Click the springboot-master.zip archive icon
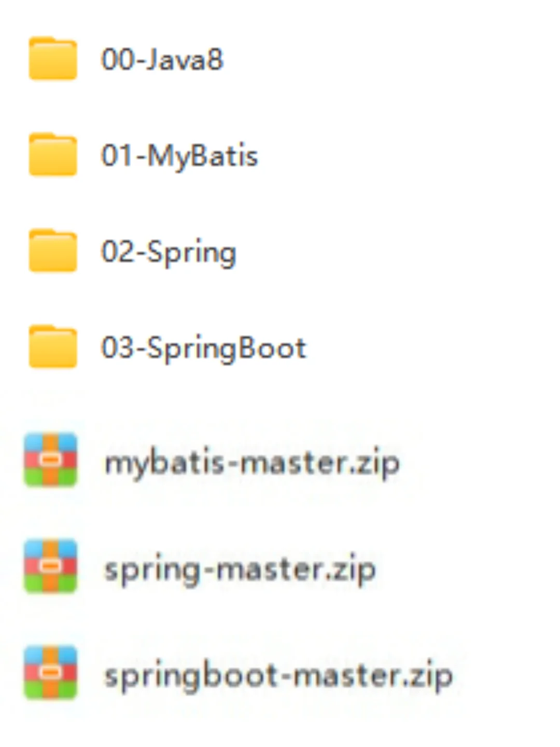 [x=51, y=673]
